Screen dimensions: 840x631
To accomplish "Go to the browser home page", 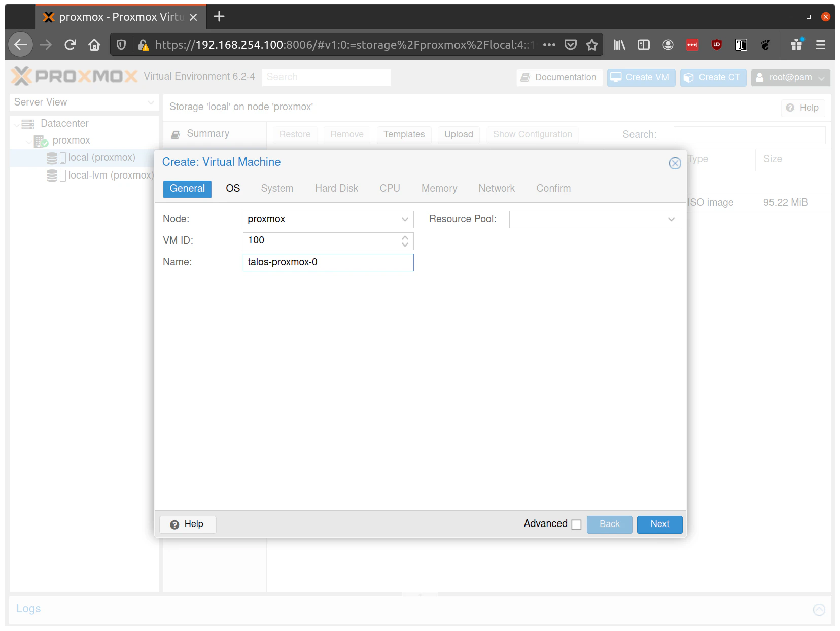I will click(x=94, y=45).
